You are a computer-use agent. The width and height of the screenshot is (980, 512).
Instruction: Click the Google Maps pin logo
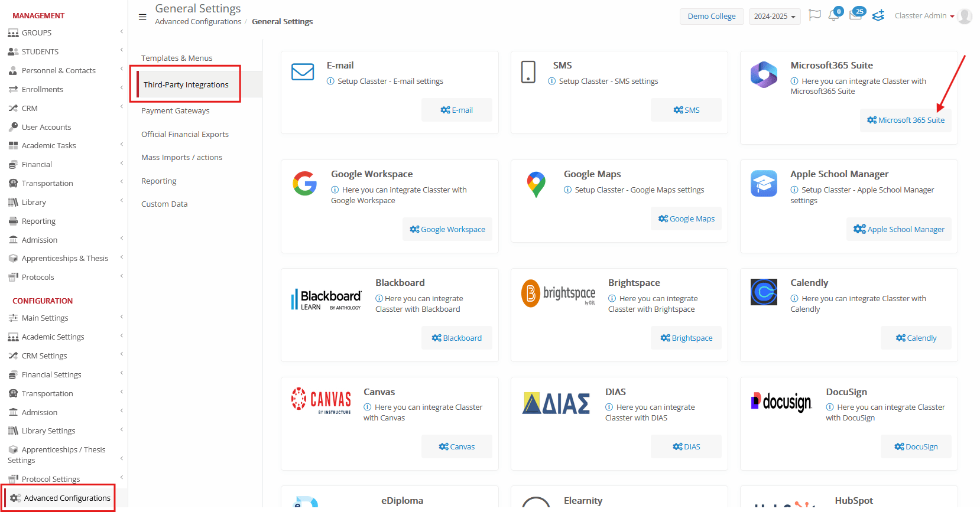point(536,184)
